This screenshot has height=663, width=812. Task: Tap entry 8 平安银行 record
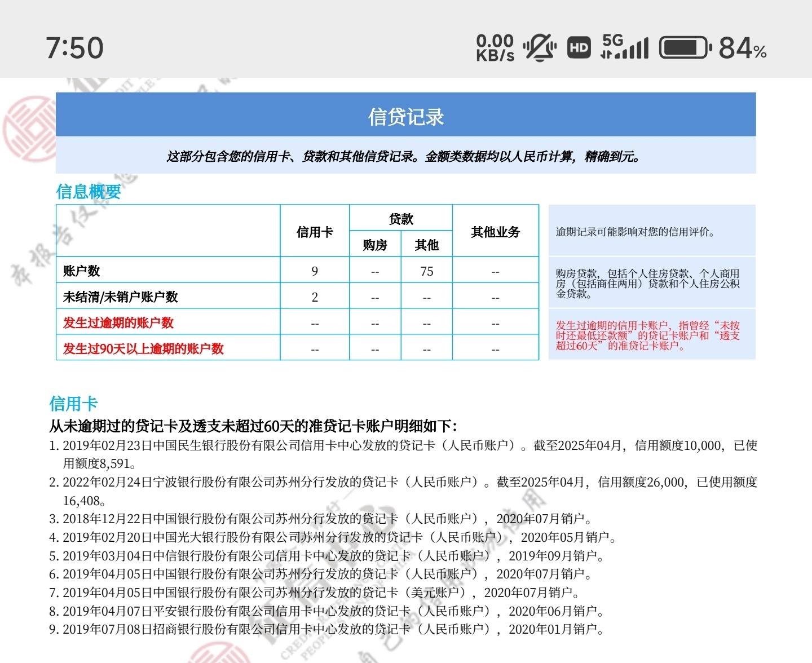(x=326, y=611)
